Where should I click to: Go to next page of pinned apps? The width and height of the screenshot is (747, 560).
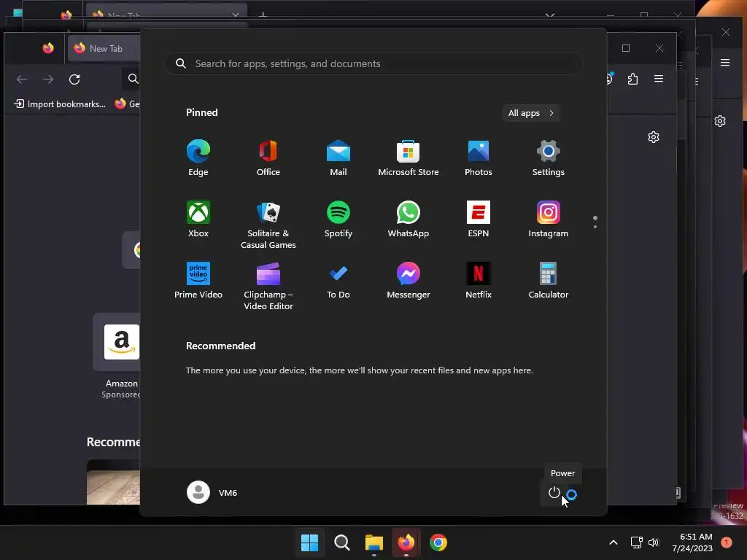595,227
